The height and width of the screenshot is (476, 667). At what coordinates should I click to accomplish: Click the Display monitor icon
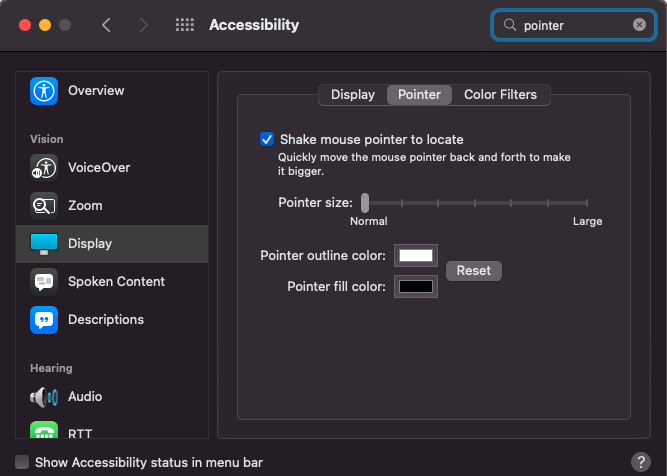point(44,243)
